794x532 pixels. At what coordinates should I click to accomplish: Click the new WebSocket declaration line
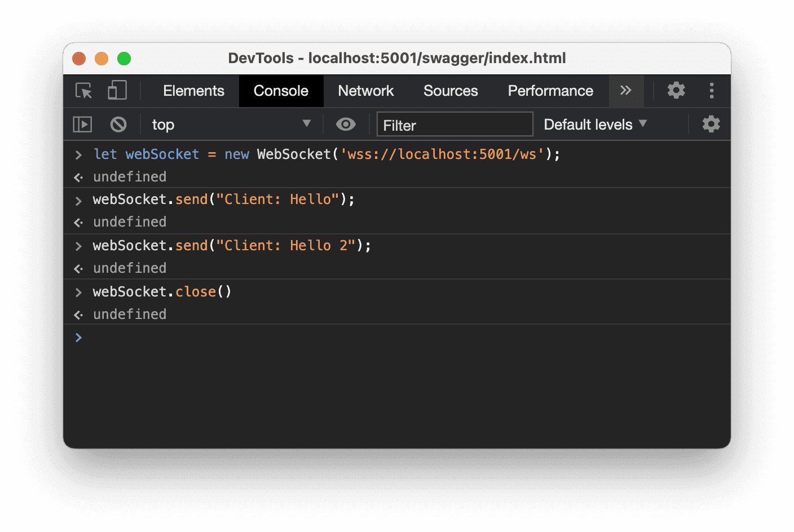[327, 154]
